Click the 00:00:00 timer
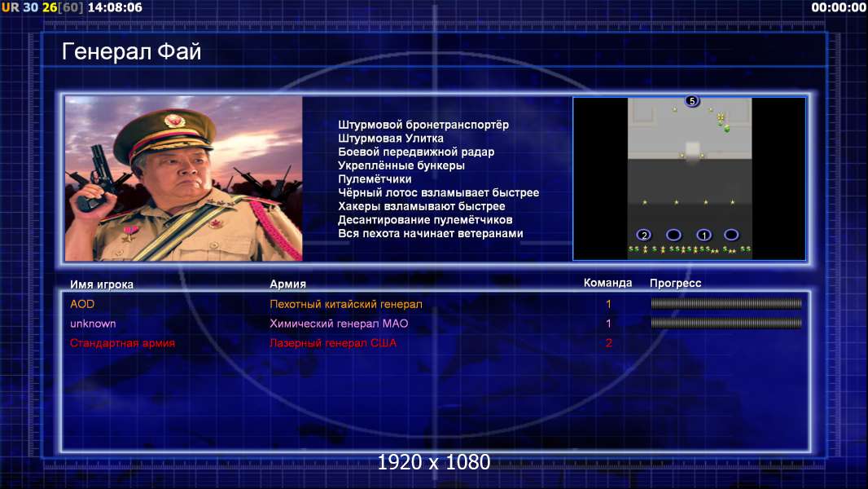Viewport: 868px width, 489px height. [x=839, y=7]
